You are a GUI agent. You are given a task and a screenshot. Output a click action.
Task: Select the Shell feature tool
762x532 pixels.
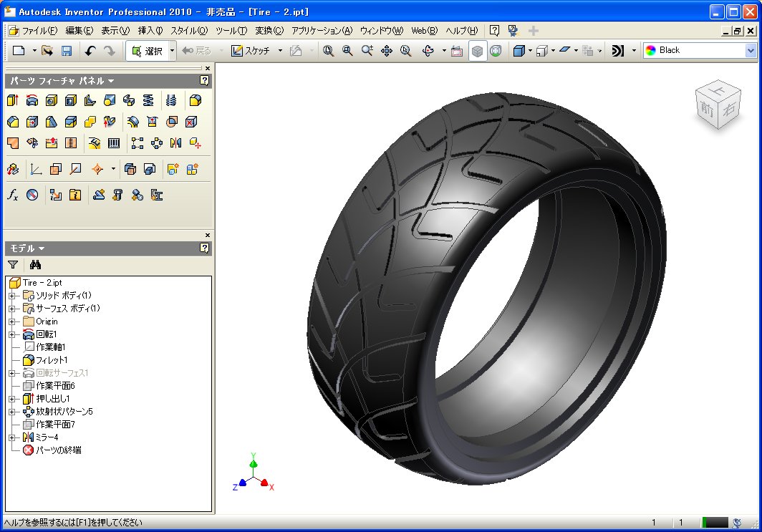click(71, 100)
